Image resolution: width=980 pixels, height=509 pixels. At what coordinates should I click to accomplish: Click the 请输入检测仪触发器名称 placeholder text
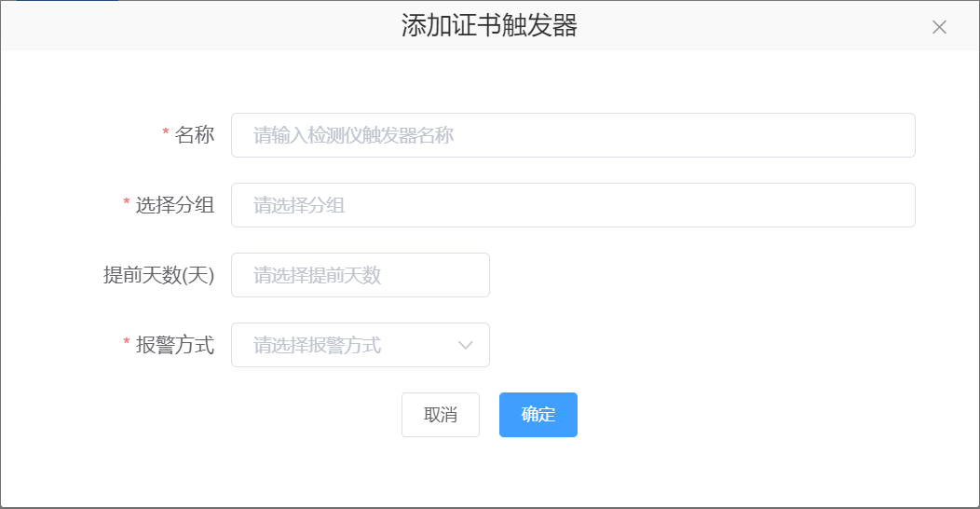(x=353, y=136)
